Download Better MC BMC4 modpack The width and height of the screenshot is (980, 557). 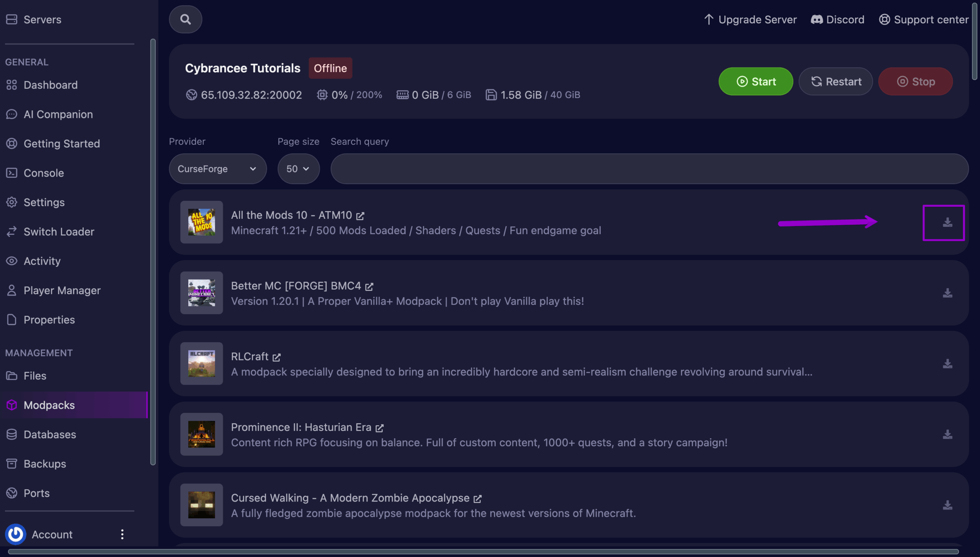click(947, 293)
